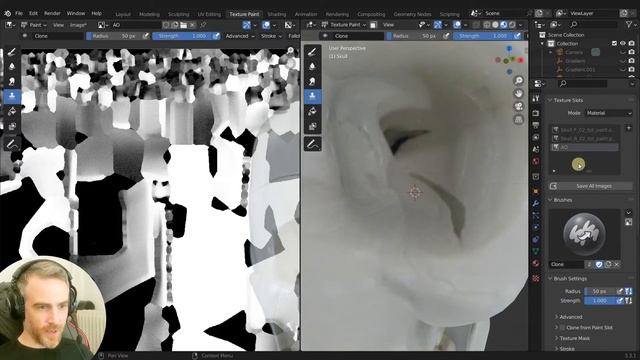Click the View menu in 3D viewport header
Image resolution: width=640 pixels, height=360 pixels.
pyautogui.click(x=388, y=25)
